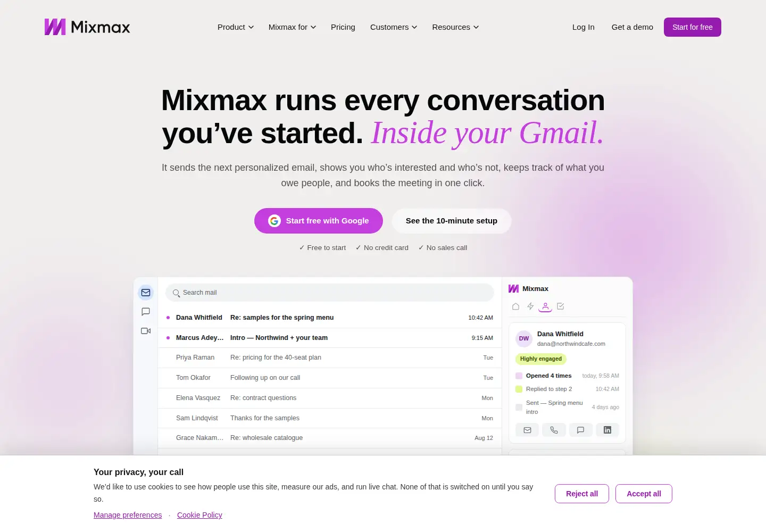Open Sam Lindqvist's Thanks for the samples email
The width and height of the screenshot is (766, 532).
(x=330, y=418)
